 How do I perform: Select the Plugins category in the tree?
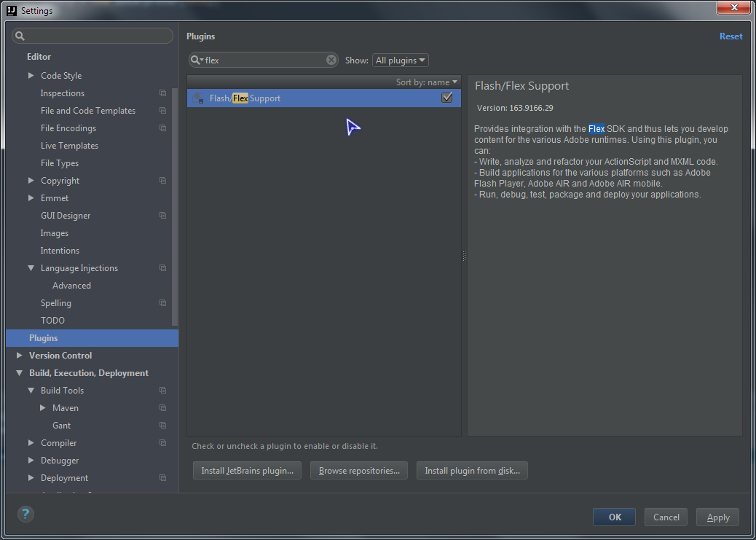click(92, 338)
